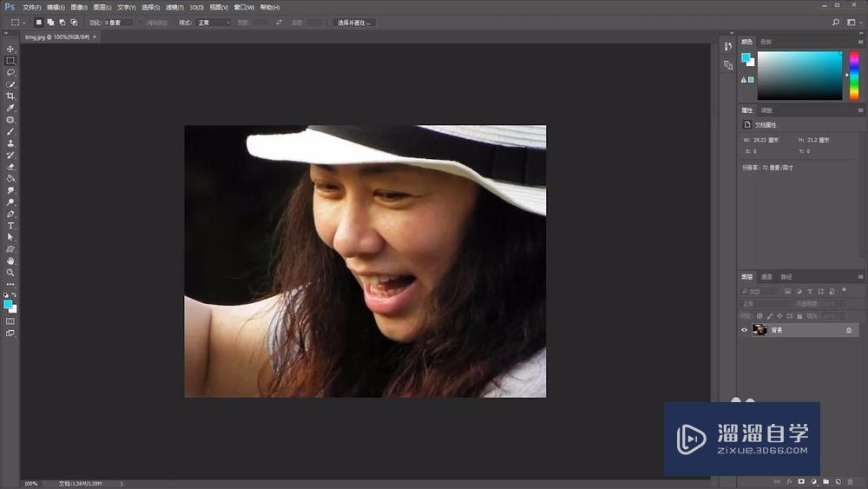
Task: Click the lock icon on 背景 layer
Action: click(848, 330)
